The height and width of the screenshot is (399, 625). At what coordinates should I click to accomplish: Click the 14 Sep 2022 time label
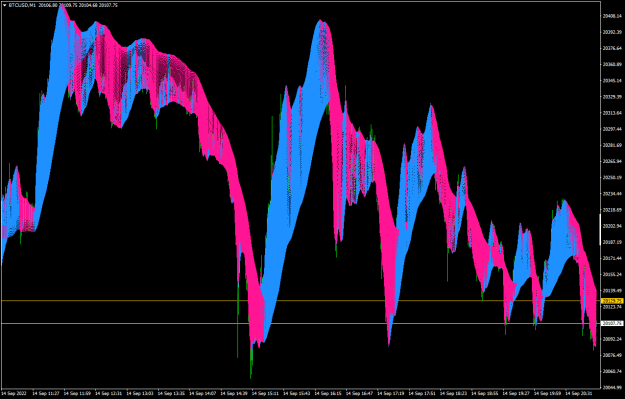(14, 393)
